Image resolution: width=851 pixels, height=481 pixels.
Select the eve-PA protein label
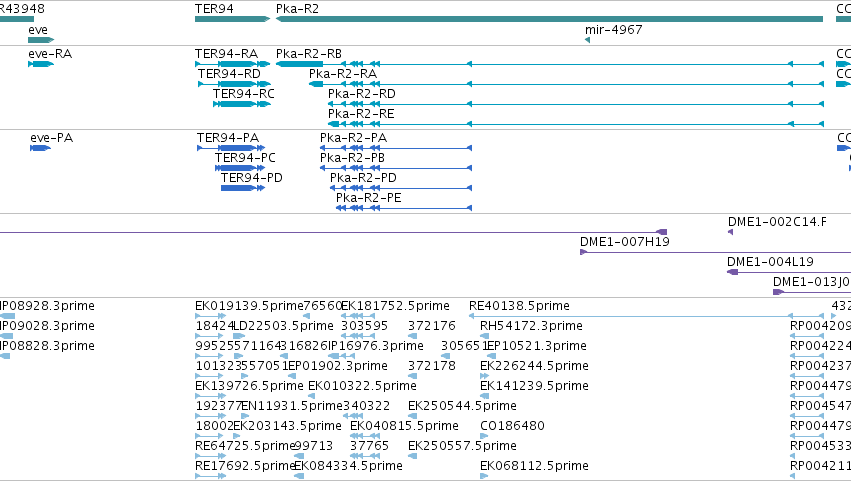click(x=52, y=138)
